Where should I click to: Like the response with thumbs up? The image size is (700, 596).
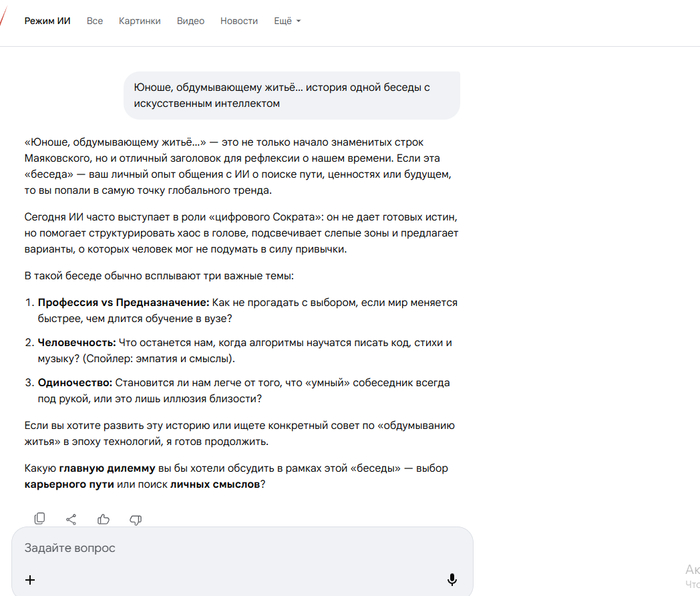point(103,519)
